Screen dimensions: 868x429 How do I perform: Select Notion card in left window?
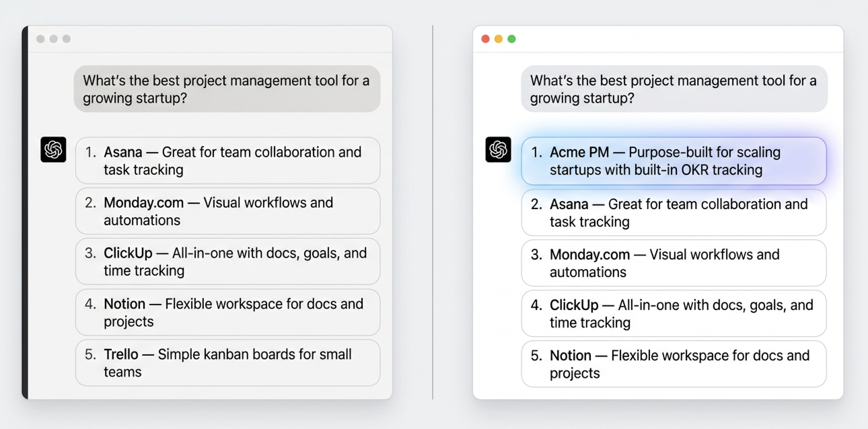click(228, 312)
